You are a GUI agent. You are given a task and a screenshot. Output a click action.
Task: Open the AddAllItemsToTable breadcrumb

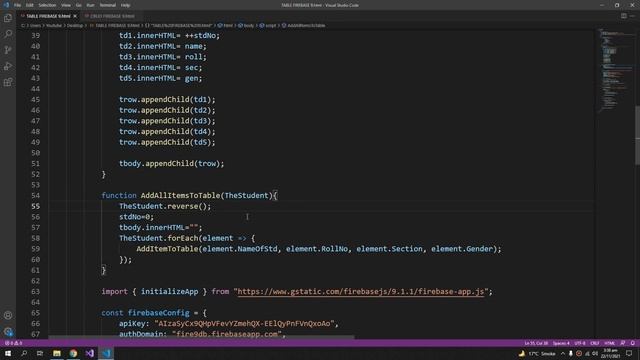[x=303, y=25]
